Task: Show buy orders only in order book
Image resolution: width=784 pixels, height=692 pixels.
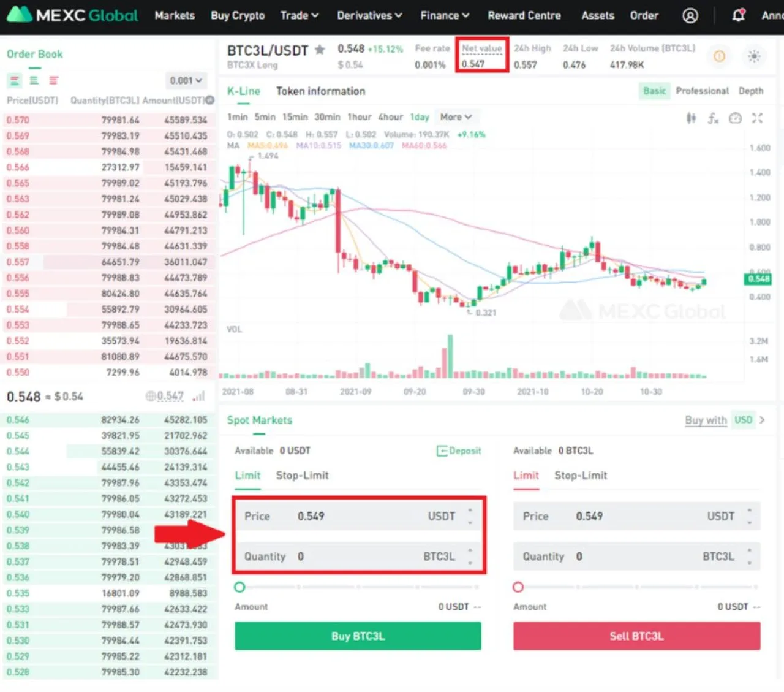Action: point(34,80)
